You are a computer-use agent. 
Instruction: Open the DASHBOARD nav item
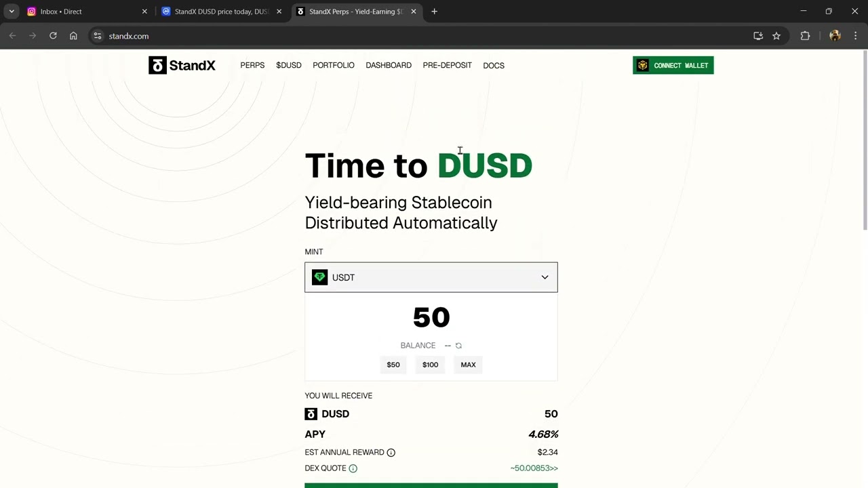click(389, 65)
